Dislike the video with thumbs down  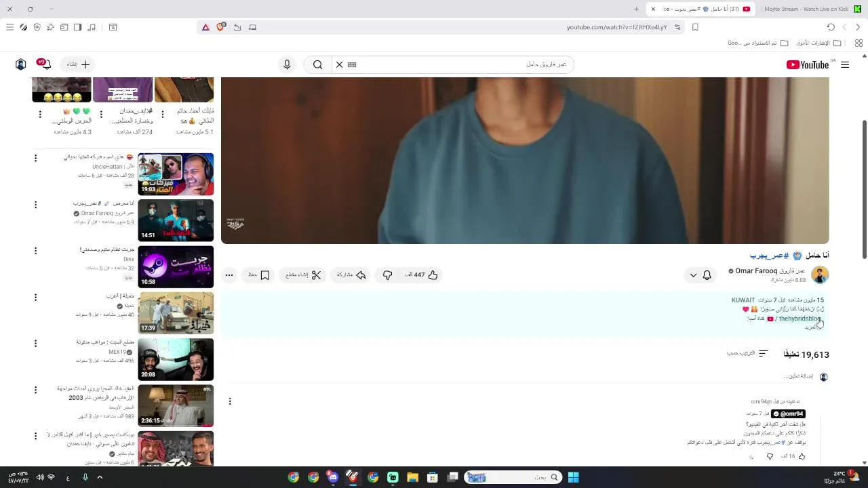click(x=387, y=274)
